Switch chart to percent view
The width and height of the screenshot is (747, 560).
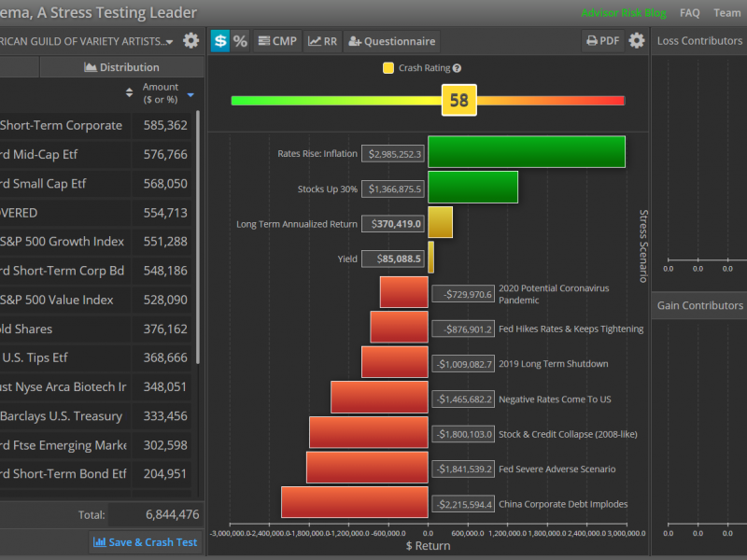240,41
